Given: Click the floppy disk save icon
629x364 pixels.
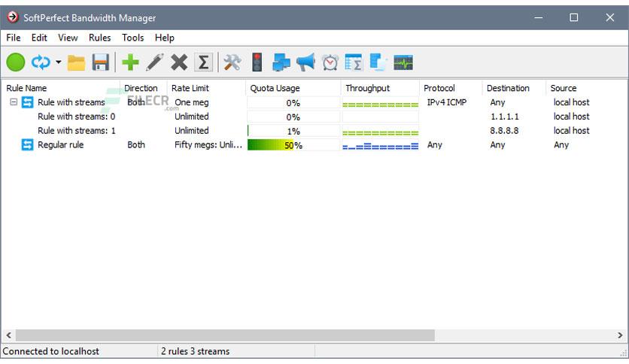Looking at the screenshot, I should point(100,62).
